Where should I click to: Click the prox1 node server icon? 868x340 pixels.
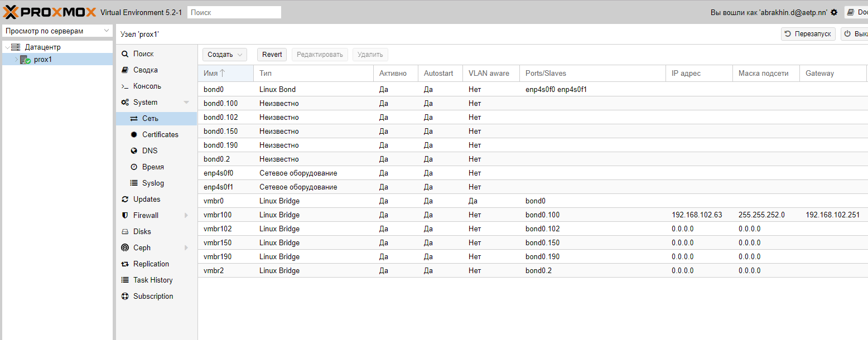click(25, 60)
